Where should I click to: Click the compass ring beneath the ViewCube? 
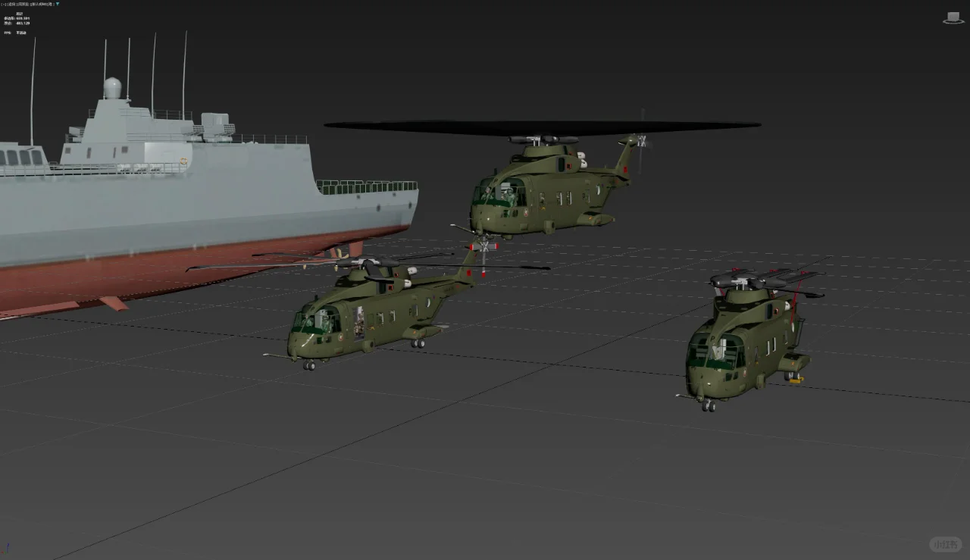953,23
